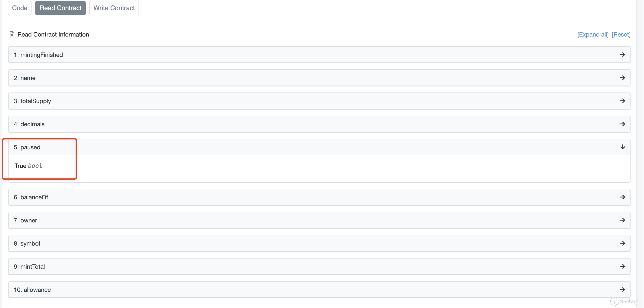
Task: Click the arrow icon on totalSupply row
Action: (622, 101)
